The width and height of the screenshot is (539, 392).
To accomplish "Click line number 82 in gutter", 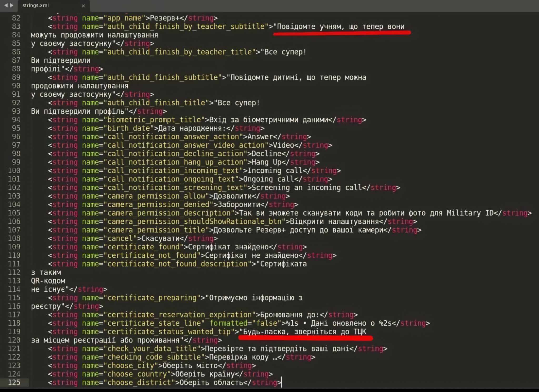I will pos(16,18).
